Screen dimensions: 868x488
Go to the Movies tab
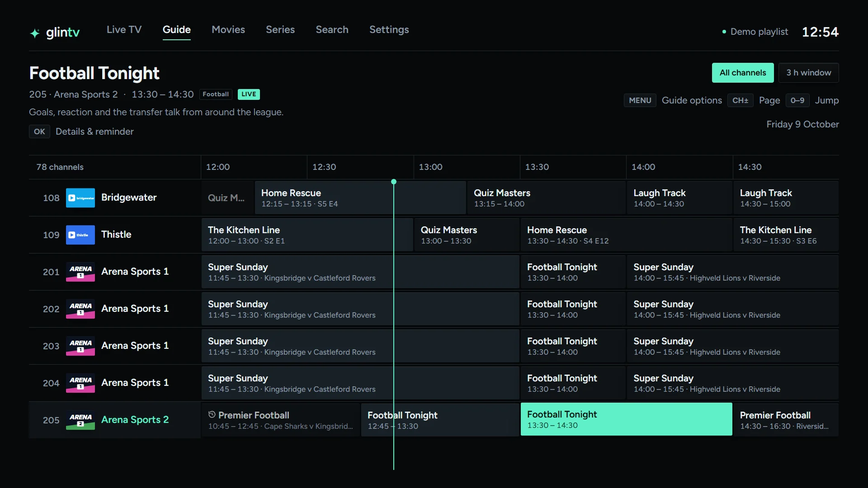tap(228, 30)
